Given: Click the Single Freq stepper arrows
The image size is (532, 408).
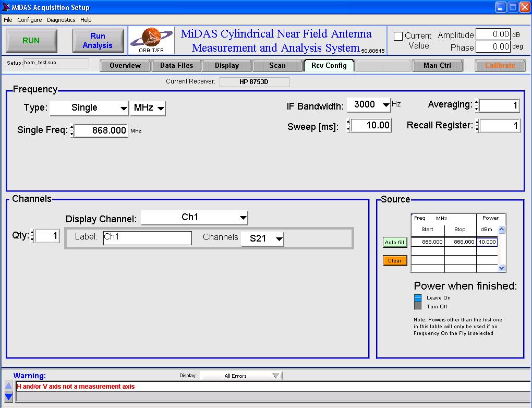Looking at the screenshot, I should point(71,130).
